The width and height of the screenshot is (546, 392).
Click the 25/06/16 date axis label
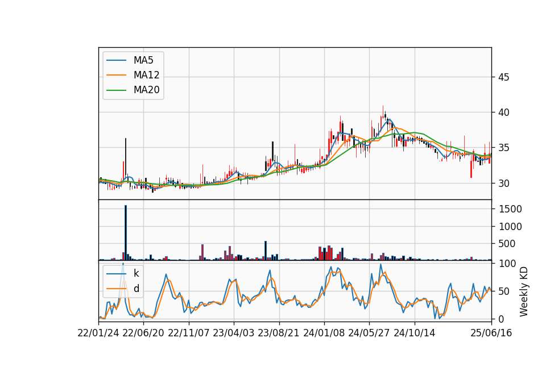tap(491, 333)
